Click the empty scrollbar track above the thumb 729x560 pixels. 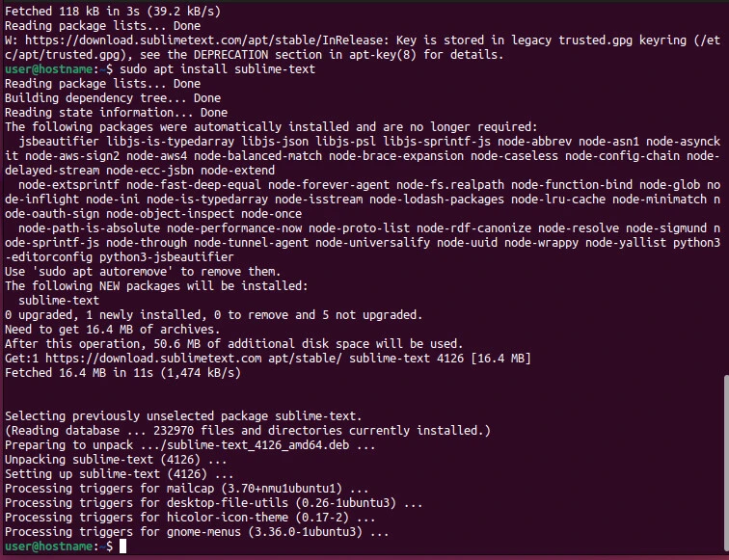(724, 193)
